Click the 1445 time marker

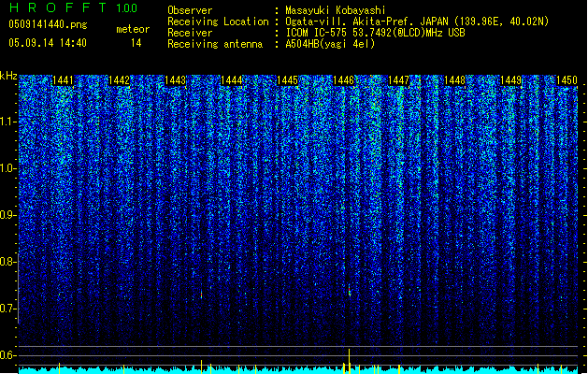pos(287,80)
